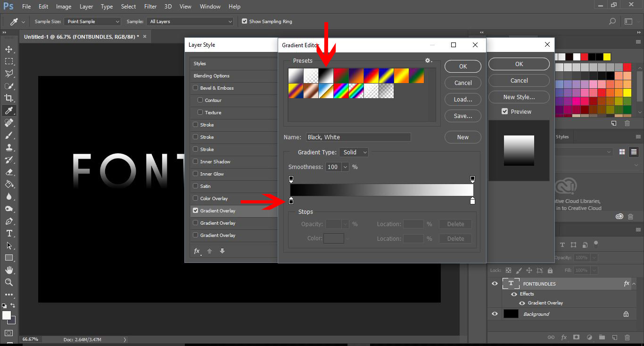Image resolution: width=644 pixels, height=346 pixels.
Task: Select the Pen tool
Action: click(9, 221)
